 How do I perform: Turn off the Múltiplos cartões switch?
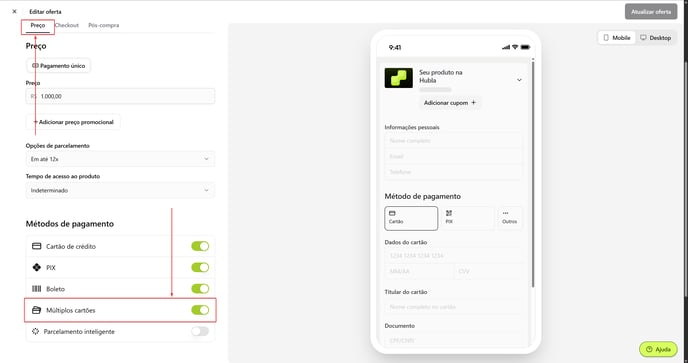coord(200,310)
